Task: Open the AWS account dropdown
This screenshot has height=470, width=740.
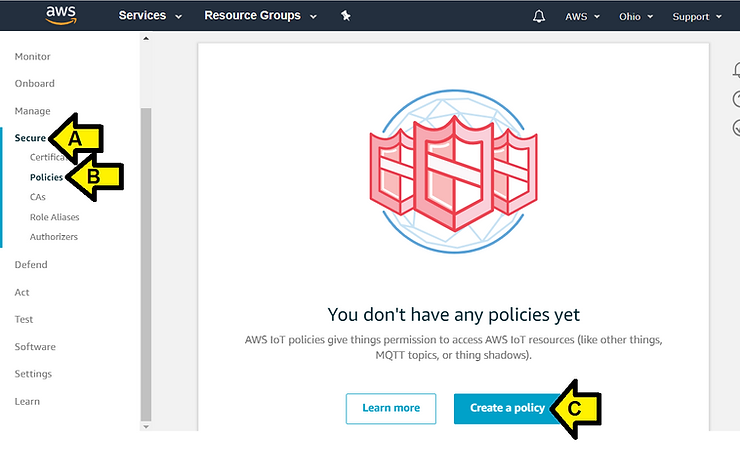Action: coord(582,17)
